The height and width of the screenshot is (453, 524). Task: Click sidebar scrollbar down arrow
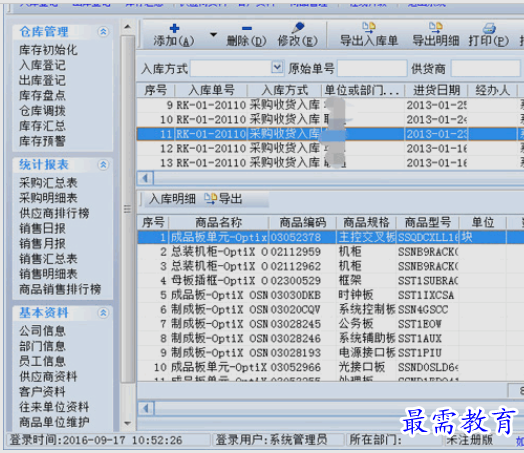click(127, 423)
